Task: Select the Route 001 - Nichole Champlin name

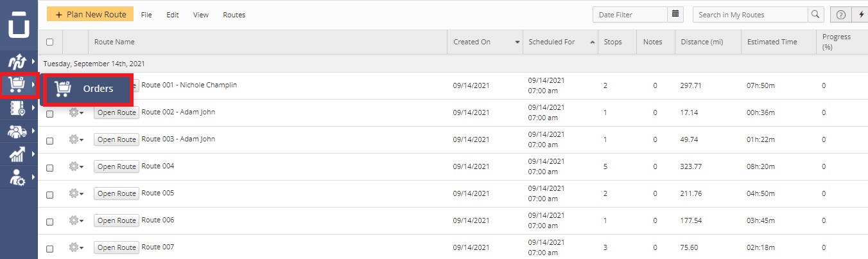Action: [189, 85]
